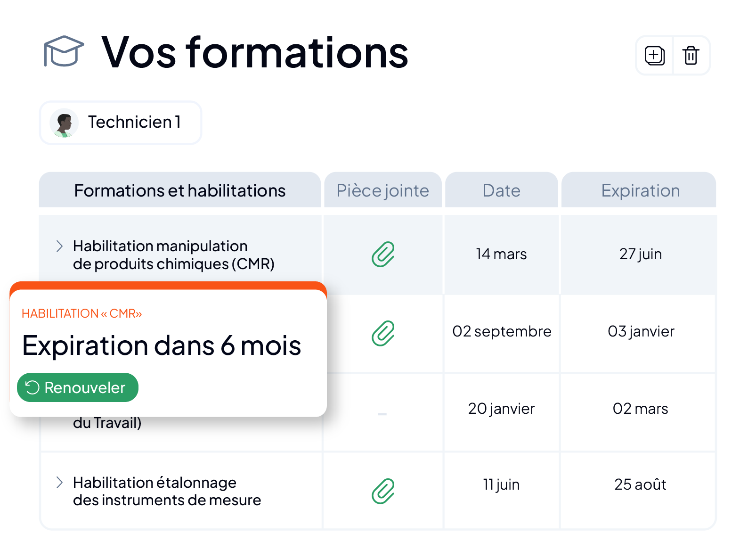Click the Formations et habilitations column header
Screen dimensions: 756x558
[180, 190]
